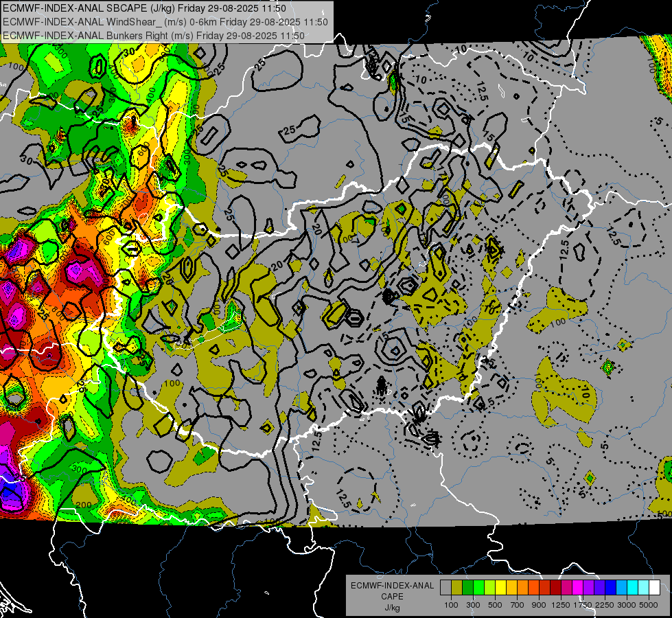
Task: Click the 900 legend tick label
Action: tap(539, 605)
